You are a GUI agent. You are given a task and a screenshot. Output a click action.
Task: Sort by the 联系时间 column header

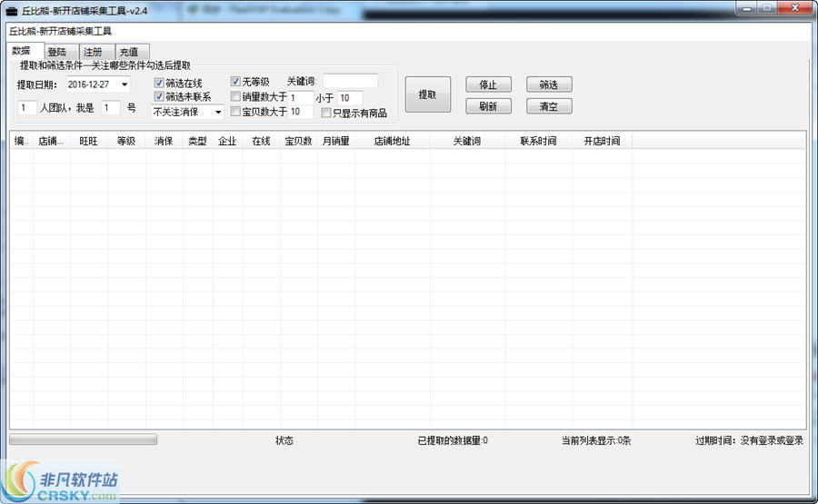pyautogui.click(x=538, y=141)
